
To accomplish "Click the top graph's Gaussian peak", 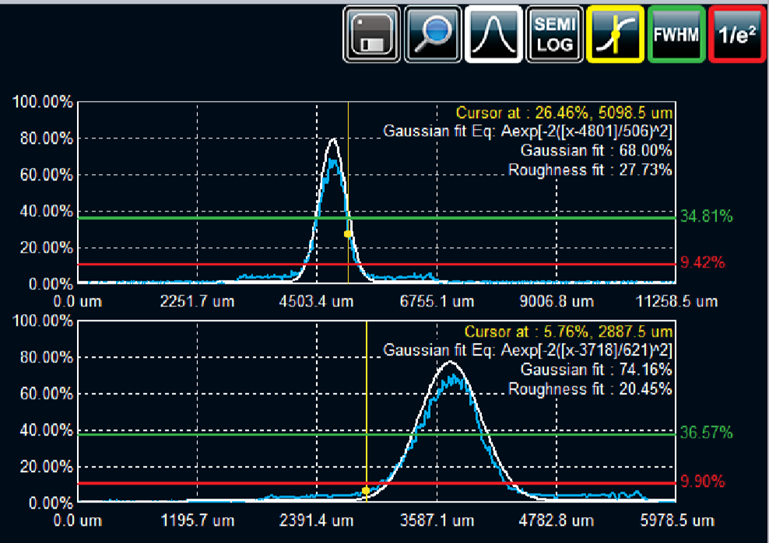I will pos(333,141).
